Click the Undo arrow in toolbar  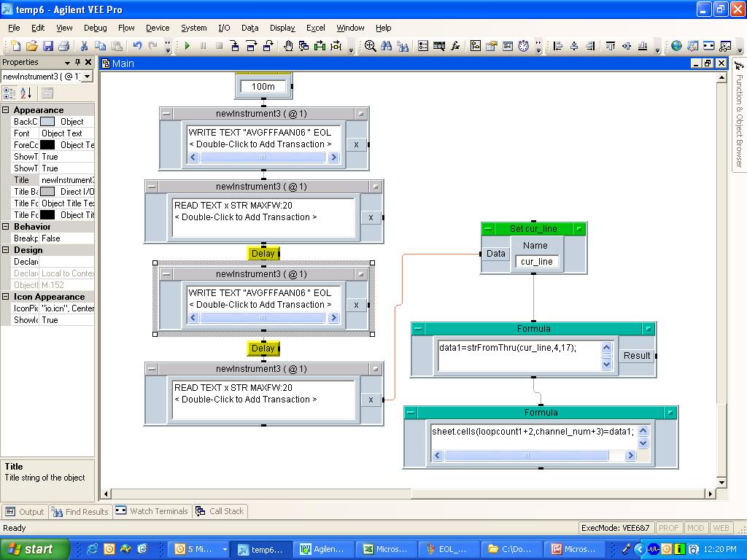click(137, 46)
